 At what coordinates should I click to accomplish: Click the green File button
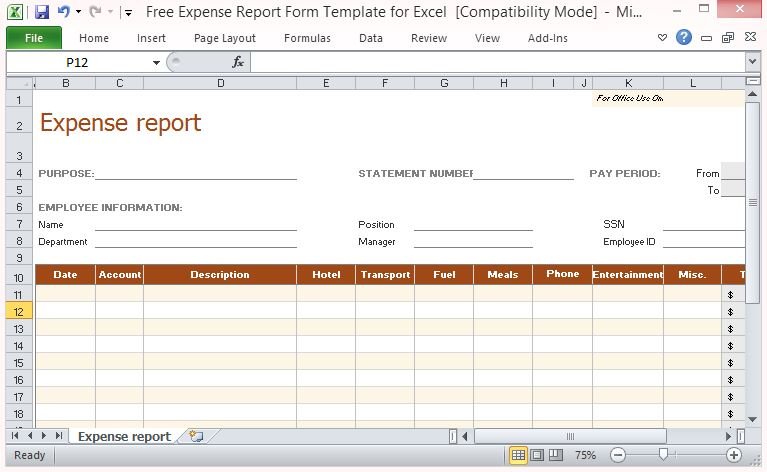33,38
